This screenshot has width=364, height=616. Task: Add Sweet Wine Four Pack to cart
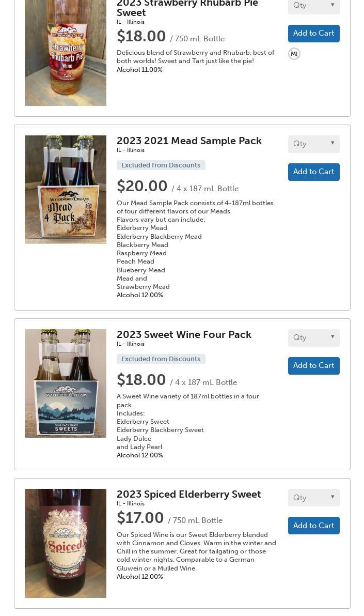pyautogui.click(x=313, y=366)
